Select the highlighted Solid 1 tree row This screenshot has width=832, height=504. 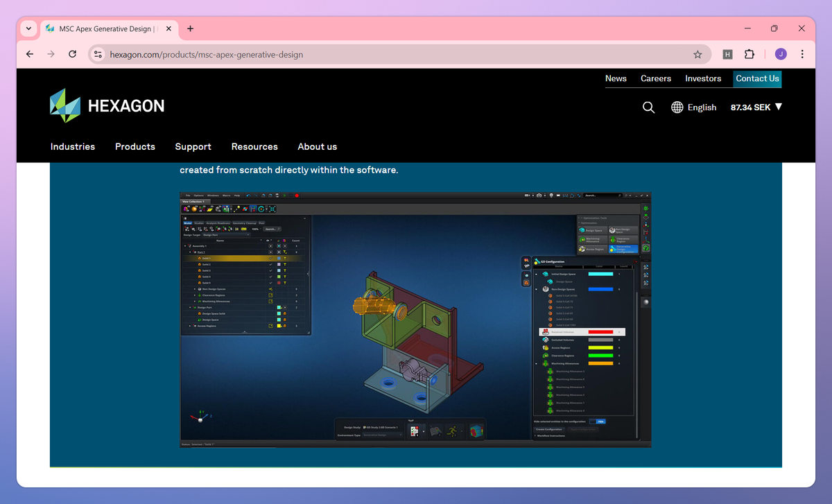coord(243,258)
